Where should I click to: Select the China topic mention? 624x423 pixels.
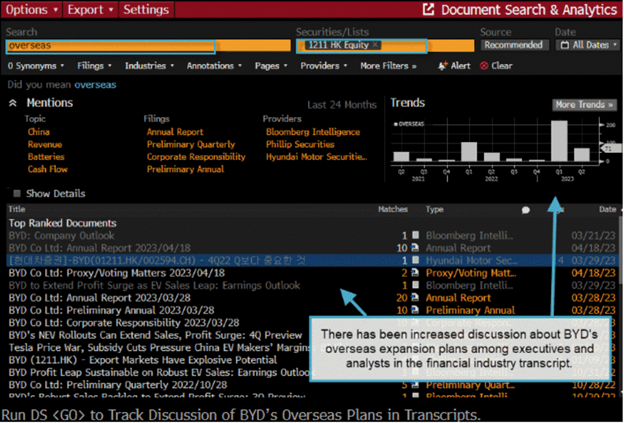39,132
